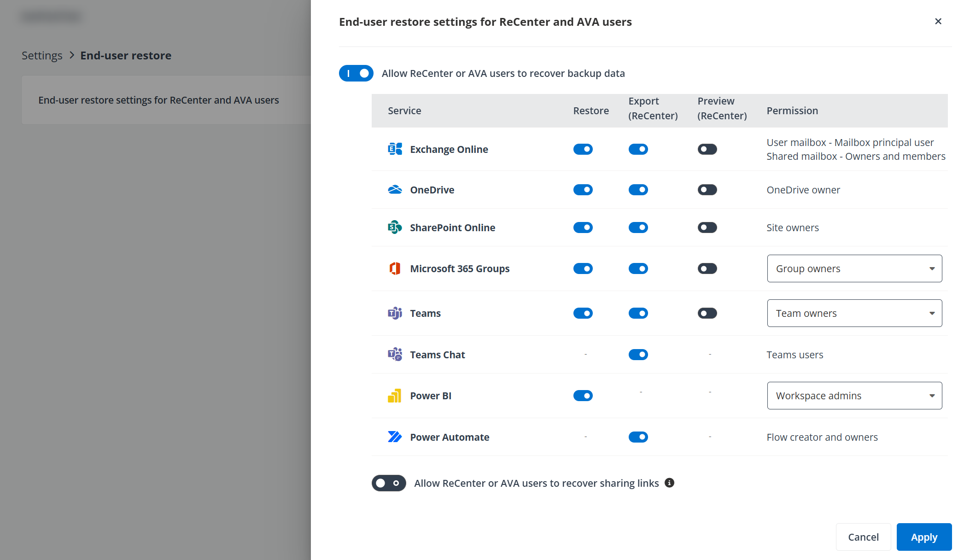Disable Restore for Exchange Online
Screen dimensions: 964x560
tap(583, 149)
